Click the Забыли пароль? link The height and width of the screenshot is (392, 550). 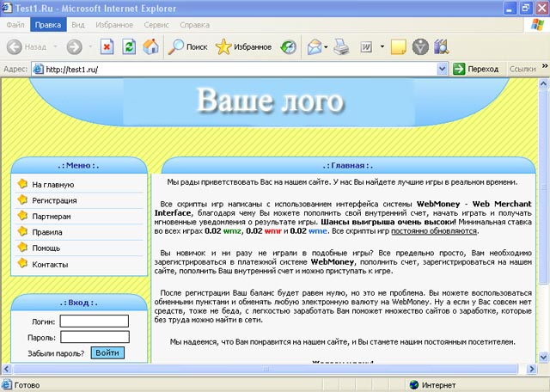coord(56,353)
